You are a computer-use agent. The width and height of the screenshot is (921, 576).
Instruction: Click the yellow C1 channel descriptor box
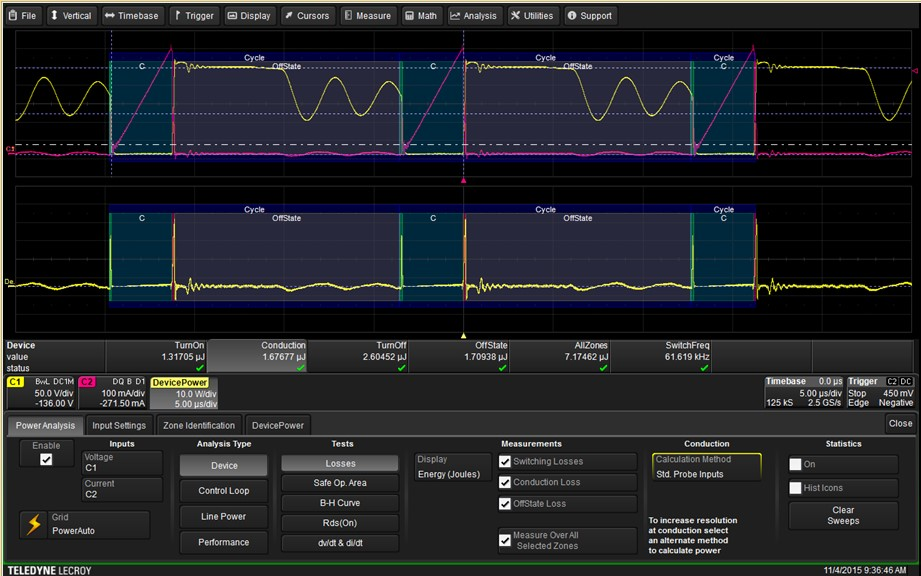point(39,394)
